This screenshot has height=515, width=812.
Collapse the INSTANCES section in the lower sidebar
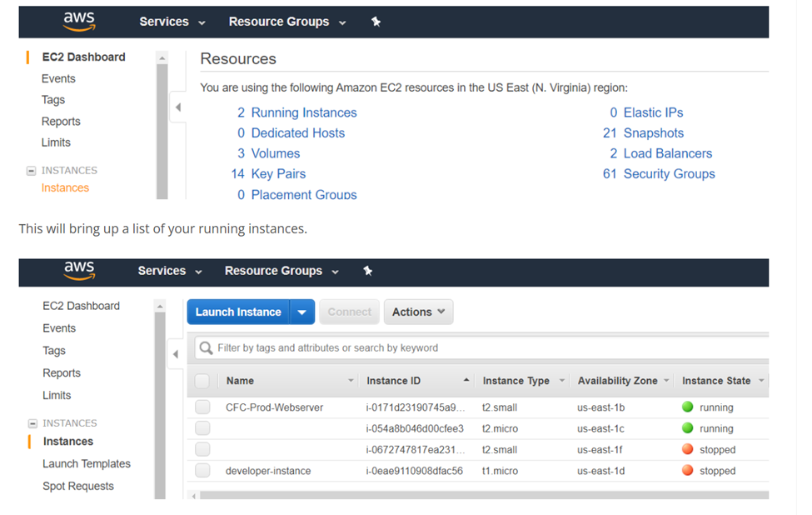[32, 423]
